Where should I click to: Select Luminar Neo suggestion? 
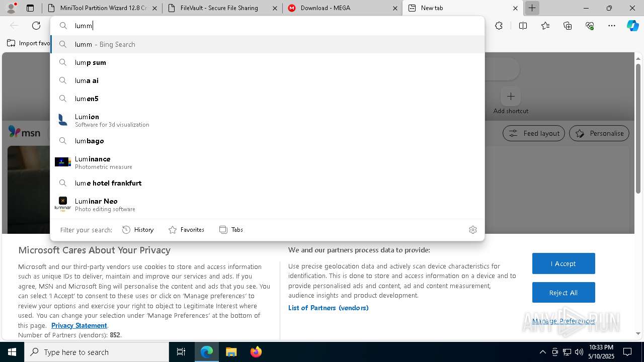tap(268, 205)
